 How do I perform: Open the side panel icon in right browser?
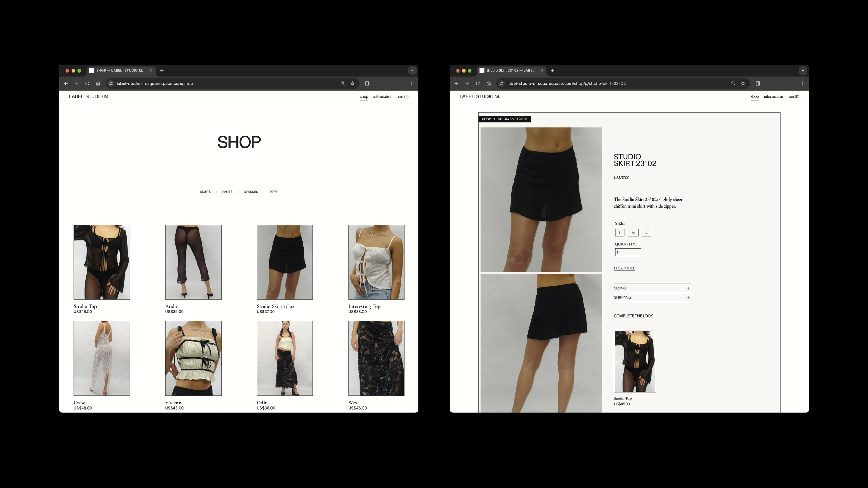[x=758, y=83]
